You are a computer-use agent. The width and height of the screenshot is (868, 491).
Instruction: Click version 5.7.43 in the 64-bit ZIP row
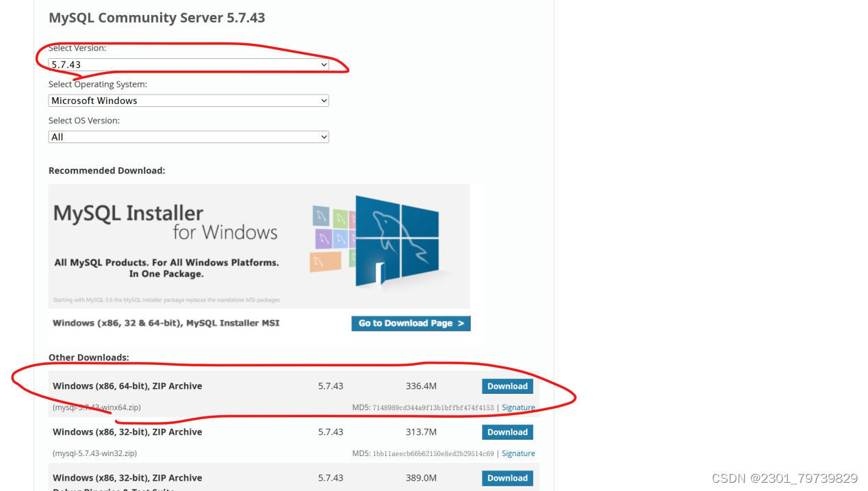331,386
